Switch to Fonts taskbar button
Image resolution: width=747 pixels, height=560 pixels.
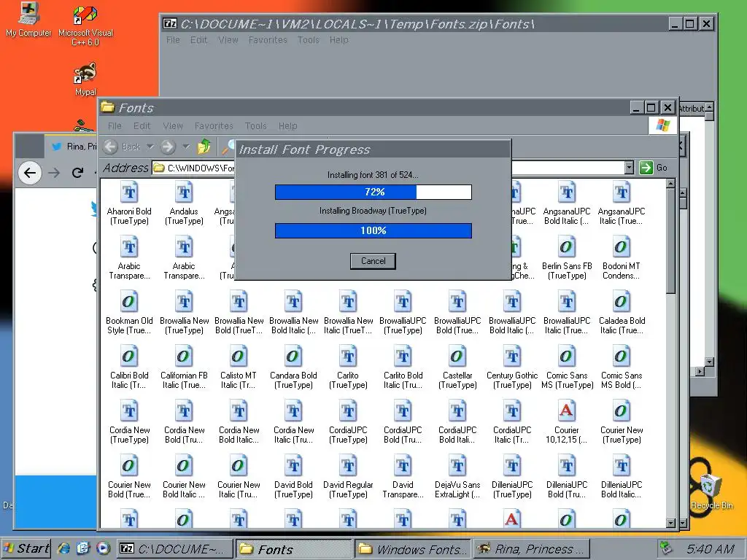[x=293, y=549]
